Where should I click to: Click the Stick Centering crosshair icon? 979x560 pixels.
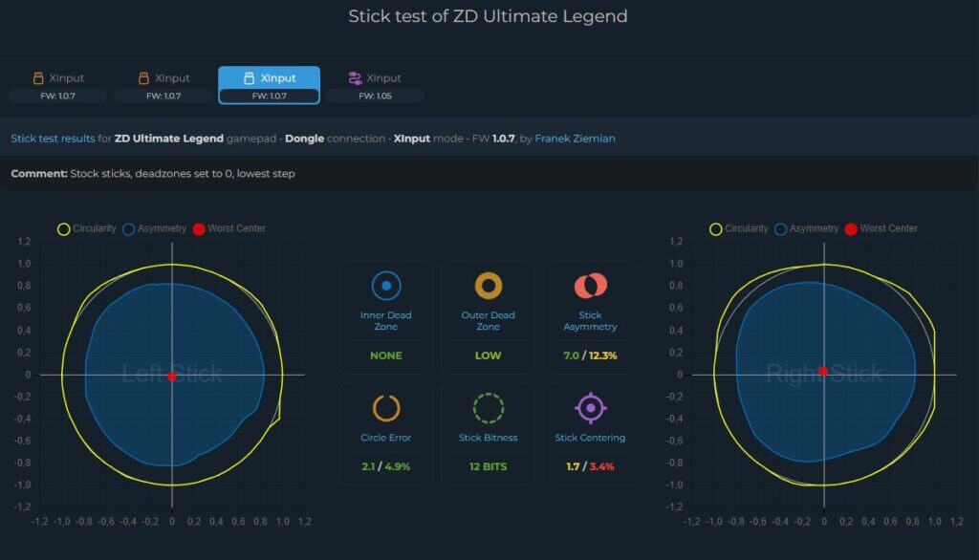click(x=590, y=408)
